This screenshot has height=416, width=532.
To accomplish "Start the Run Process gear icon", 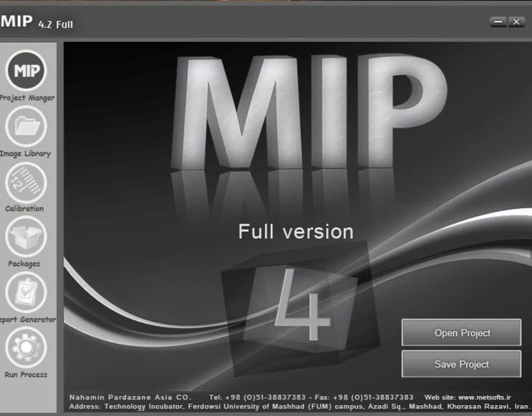I will click(26, 347).
